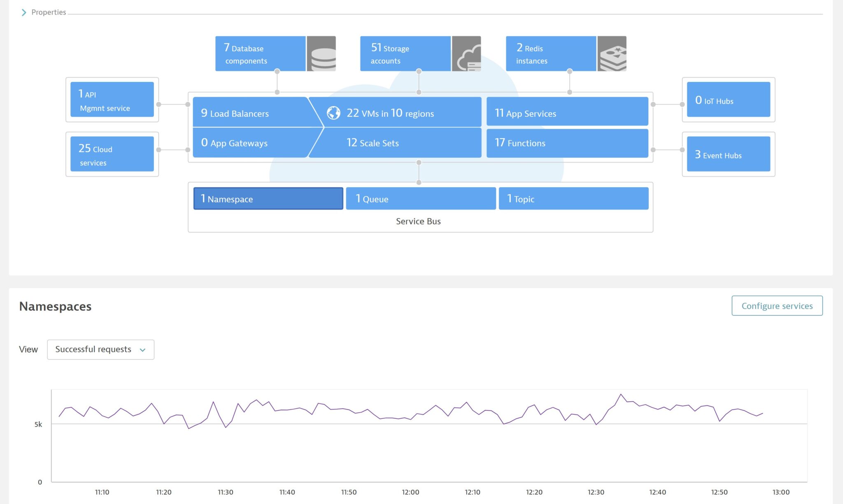843x504 pixels.
Task: Select the 1 Topic tile
Action: [573, 199]
